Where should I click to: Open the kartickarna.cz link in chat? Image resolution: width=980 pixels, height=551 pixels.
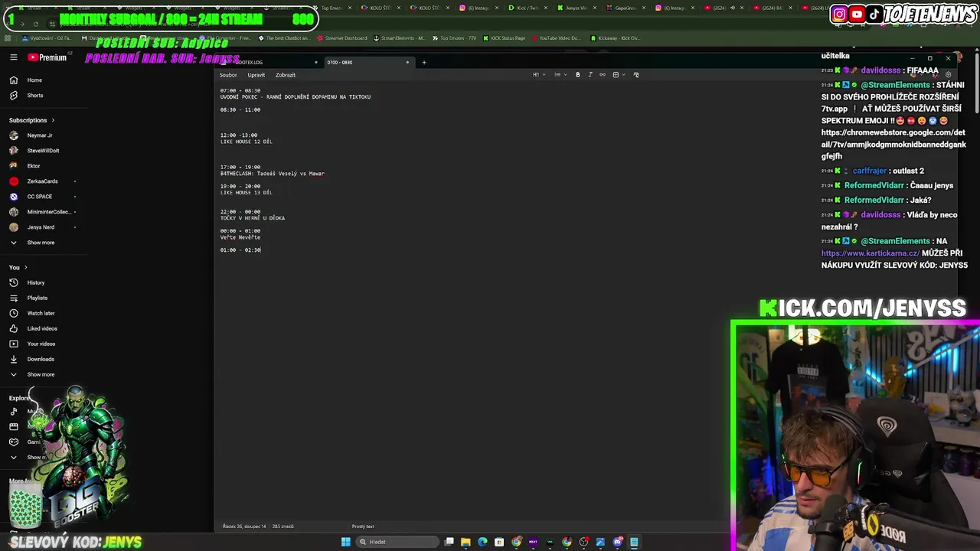[870, 253]
